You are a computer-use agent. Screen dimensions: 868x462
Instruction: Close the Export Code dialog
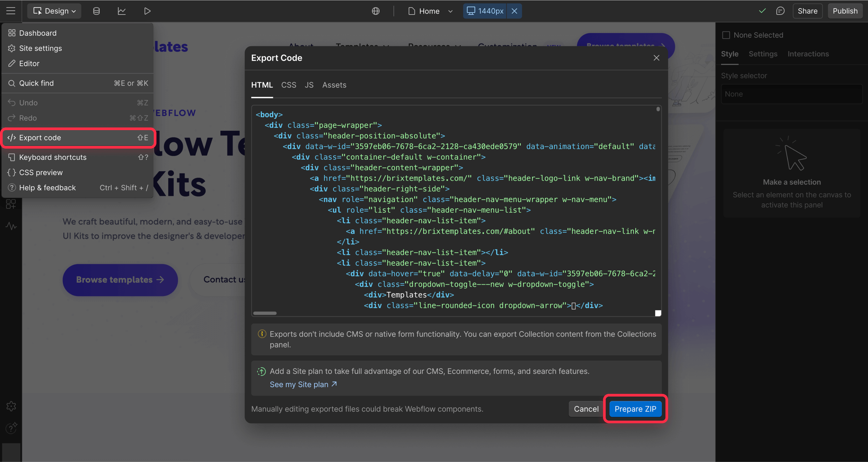[x=656, y=58]
